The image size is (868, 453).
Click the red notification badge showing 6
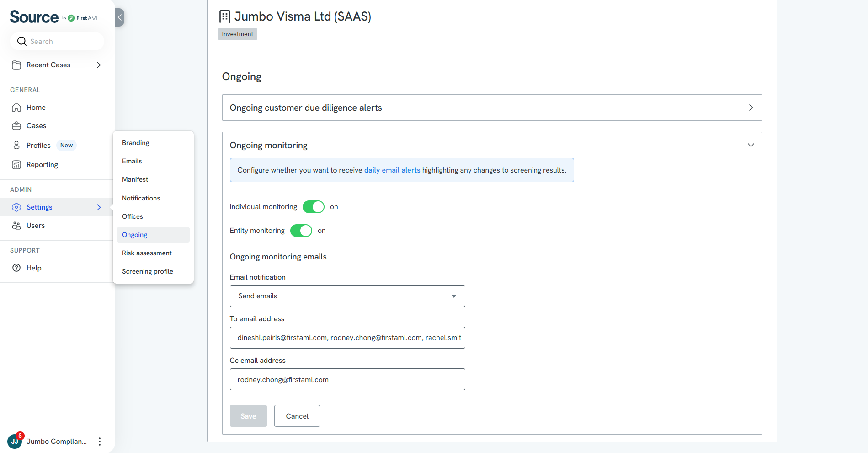[x=20, y=436]
